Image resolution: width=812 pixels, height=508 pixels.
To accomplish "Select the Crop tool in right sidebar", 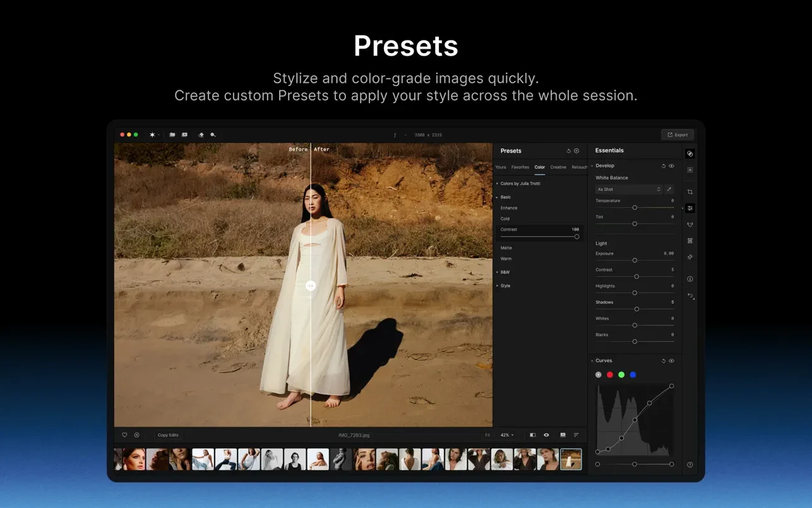I will click(x=690, y=192).
